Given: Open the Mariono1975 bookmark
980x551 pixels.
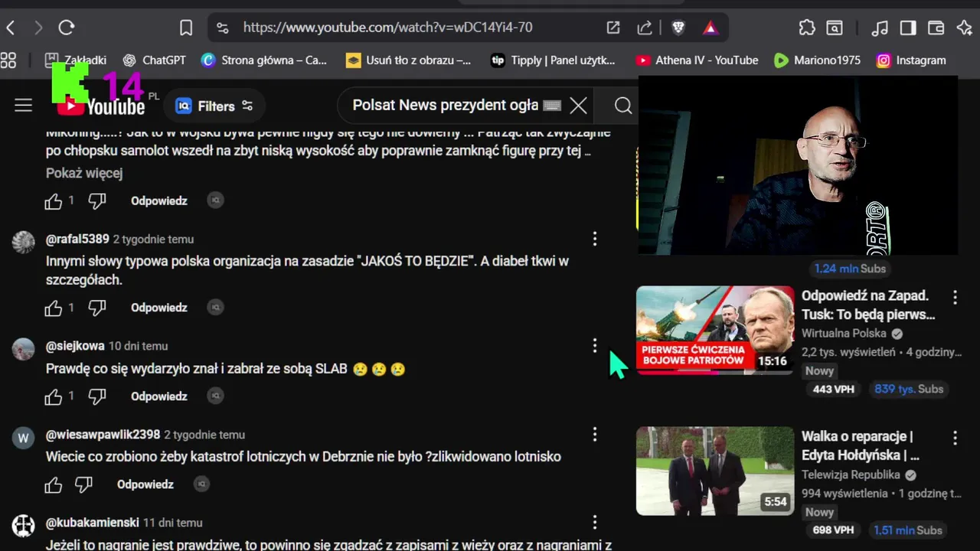Looking at the screenshot, I should (817, 60).
